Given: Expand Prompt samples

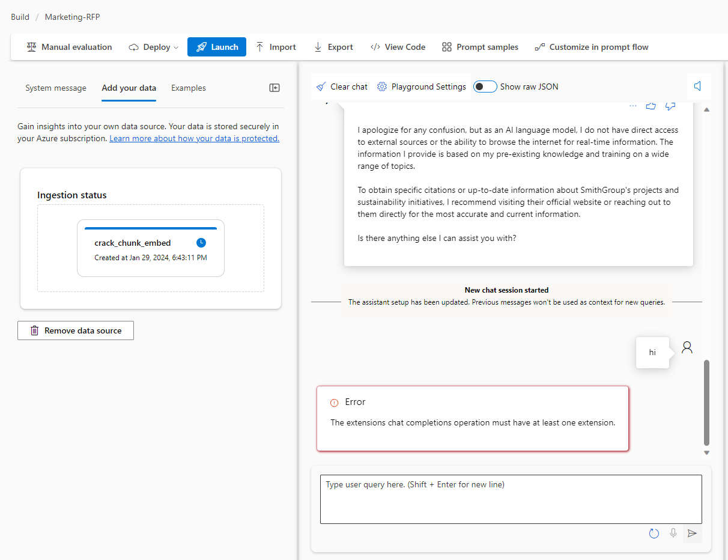Looking at the screenshot, I should point(479,46).
